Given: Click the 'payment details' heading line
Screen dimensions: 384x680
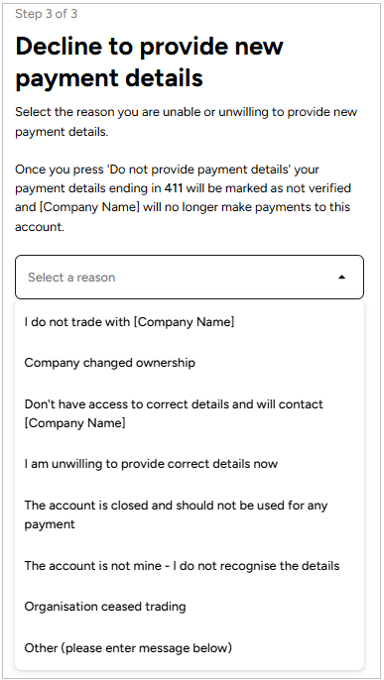Looking at the screenshot, I should pos(109,78).
